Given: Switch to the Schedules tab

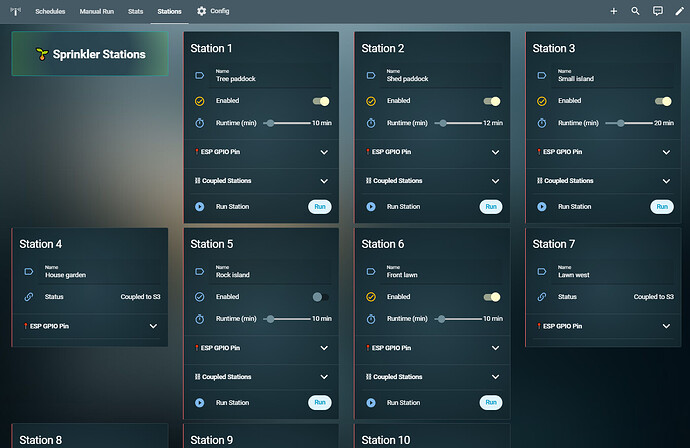Looking at the screenshot, I should coord(50,11).
